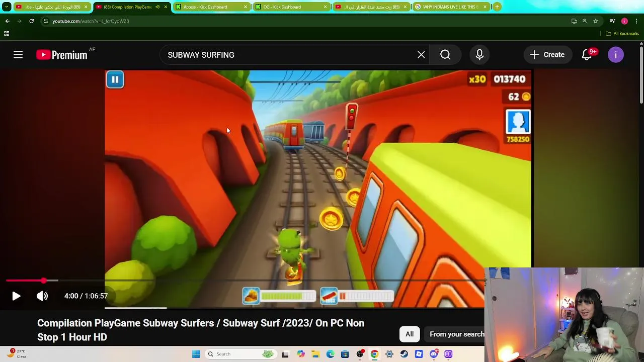Switch to OG - Kick Dashboard tab
The image size is (644, 362).
(x=291, y=7)
